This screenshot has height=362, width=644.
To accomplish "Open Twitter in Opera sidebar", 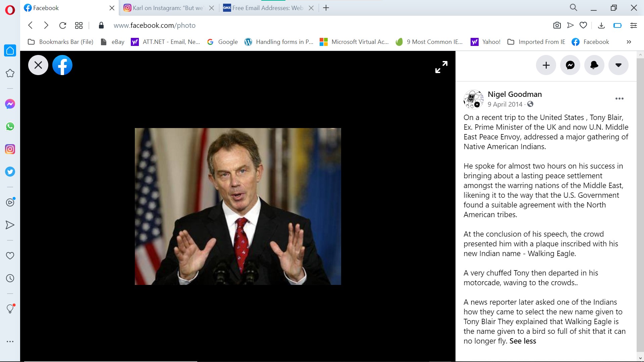I will click(10, 172).
